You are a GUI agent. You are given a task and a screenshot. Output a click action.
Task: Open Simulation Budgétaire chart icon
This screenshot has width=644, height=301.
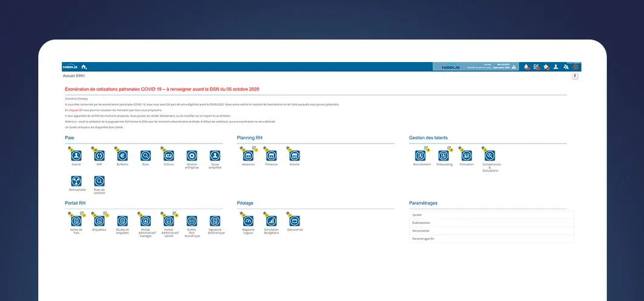(x=271, y=221)
